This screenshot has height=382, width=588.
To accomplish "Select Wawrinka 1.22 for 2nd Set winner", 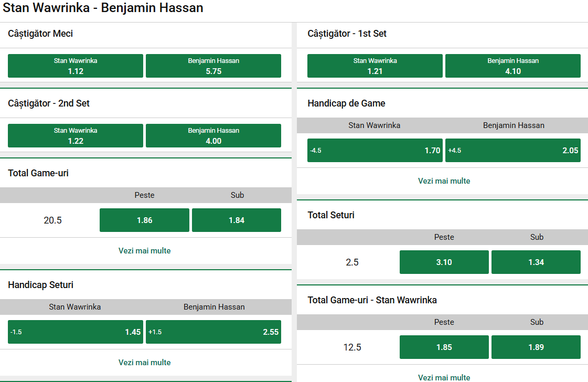I will [75, 135].
